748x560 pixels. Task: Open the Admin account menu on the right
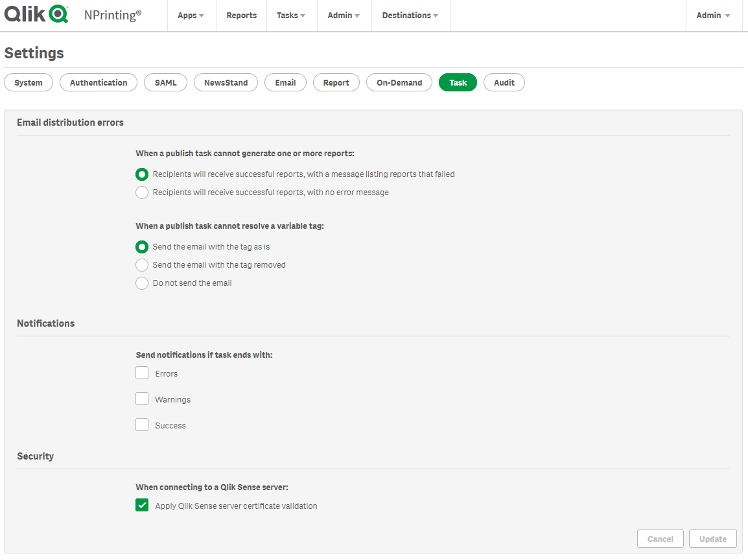tap(713, 15)
